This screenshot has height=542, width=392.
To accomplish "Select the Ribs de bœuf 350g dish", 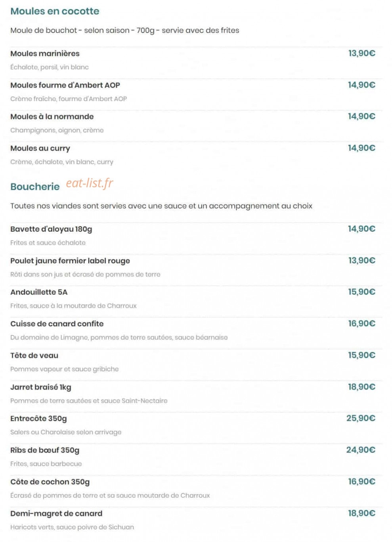I will 45,450.
